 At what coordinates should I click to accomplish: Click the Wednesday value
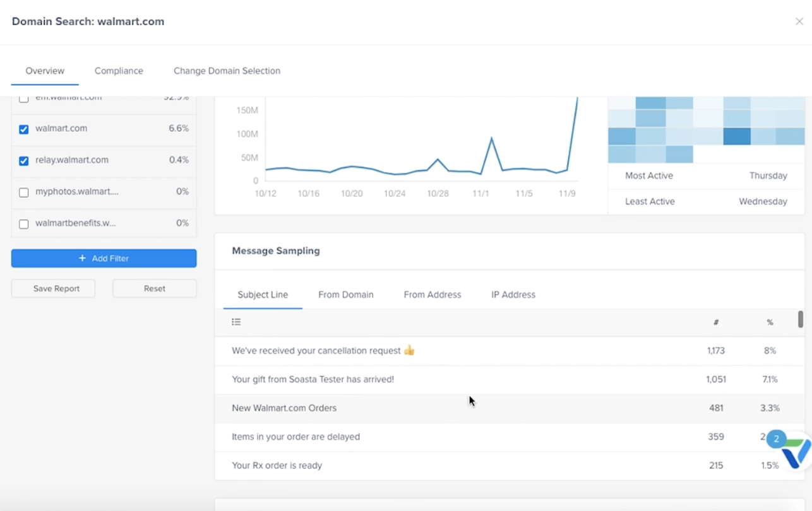pos(763,202)
